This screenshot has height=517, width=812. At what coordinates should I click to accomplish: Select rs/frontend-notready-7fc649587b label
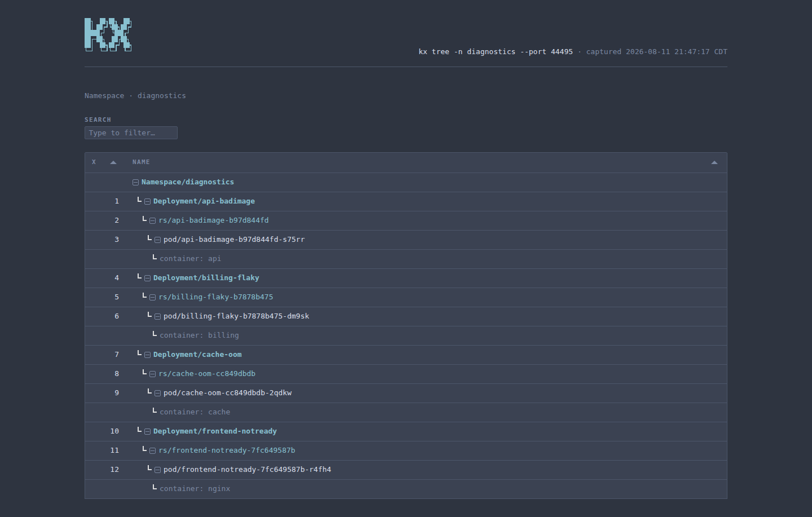click(x=227, y=450)
